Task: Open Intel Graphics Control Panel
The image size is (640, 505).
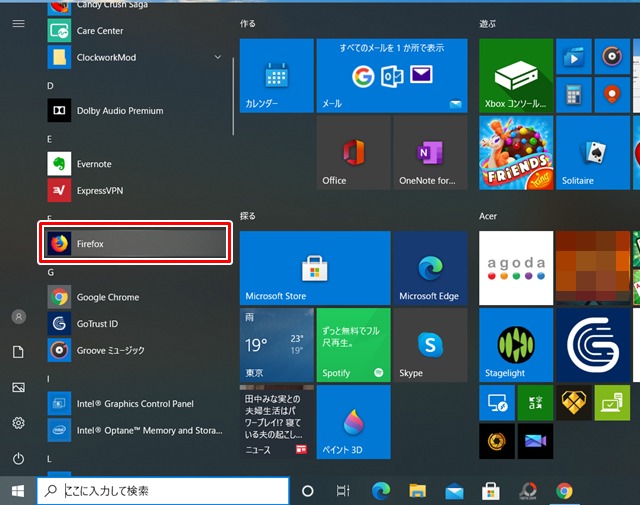Action: click(x=136, y=404)
